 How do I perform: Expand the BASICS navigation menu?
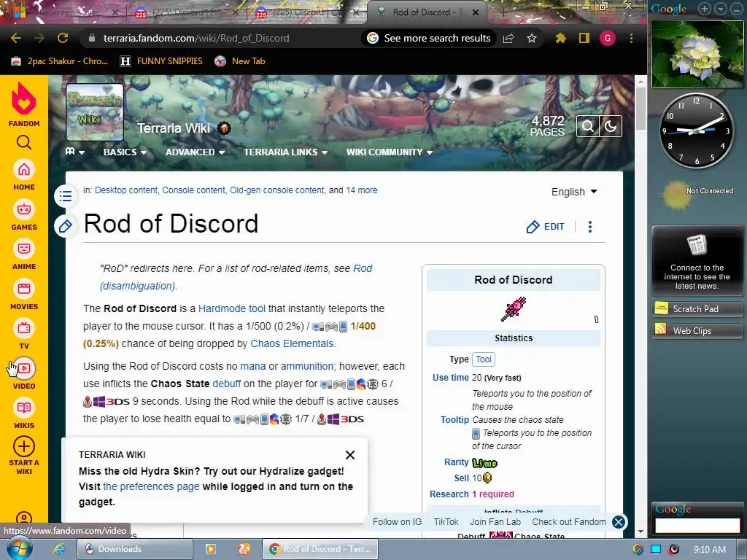click(125, 152)
